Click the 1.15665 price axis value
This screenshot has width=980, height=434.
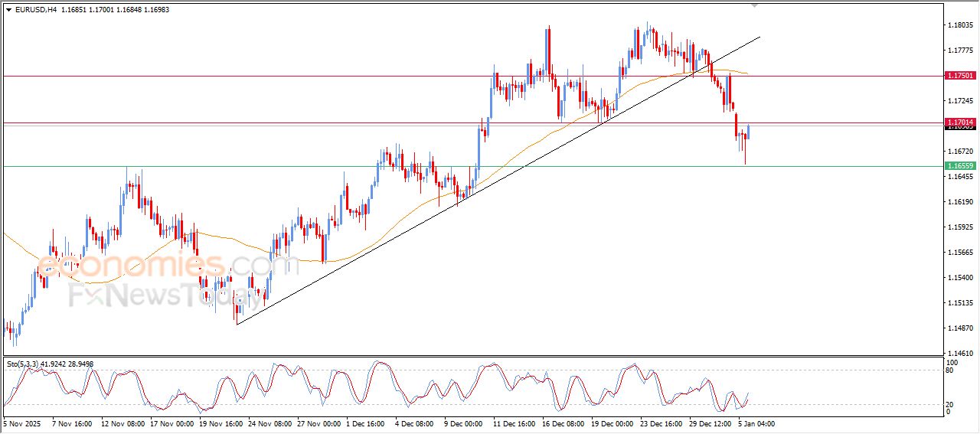(x=961, y=253)
